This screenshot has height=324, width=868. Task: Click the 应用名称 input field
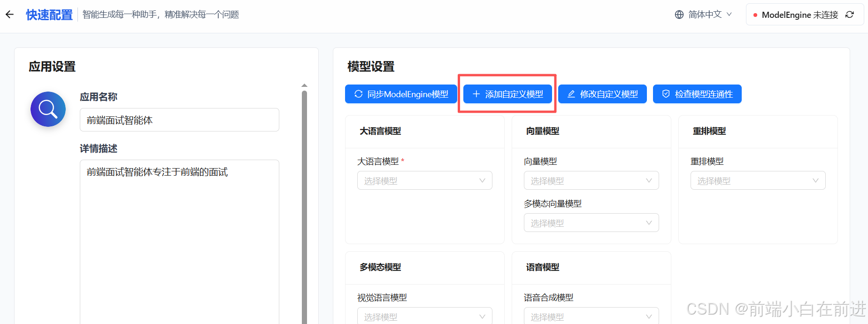[179, 120]
